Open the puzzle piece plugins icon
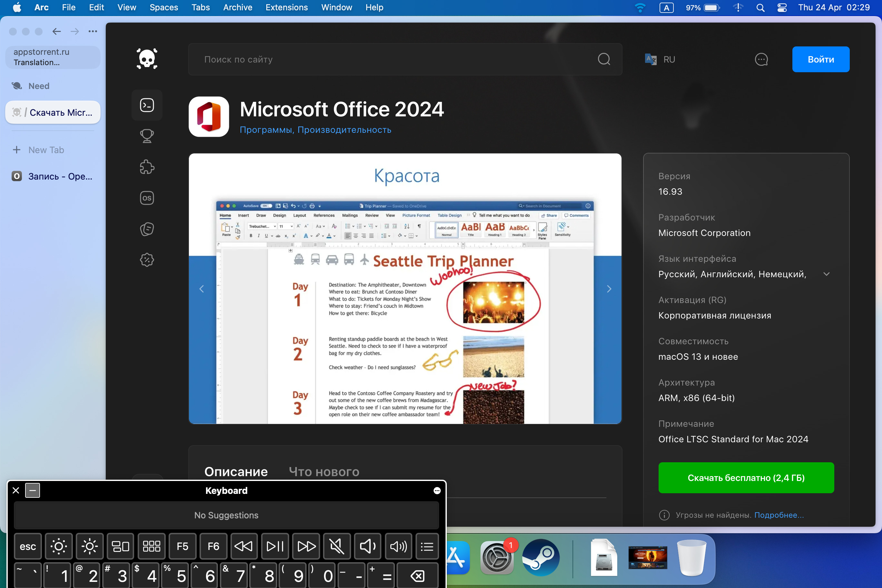Image resolution: width=882 pixels, height=588 pixels. [x=147, y=167]
